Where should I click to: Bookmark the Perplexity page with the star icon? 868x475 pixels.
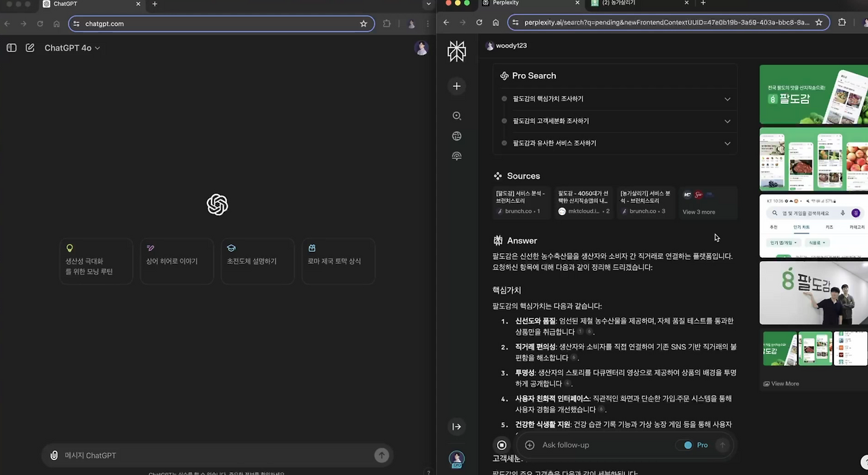pyautogui.click(x=818, y=22)
